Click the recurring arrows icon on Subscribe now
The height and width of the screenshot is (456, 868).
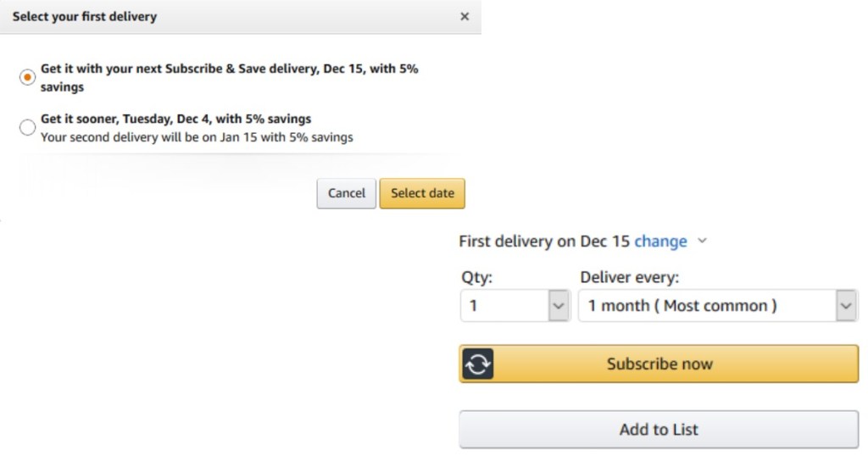pyautogui.click(x=478, y=364)
